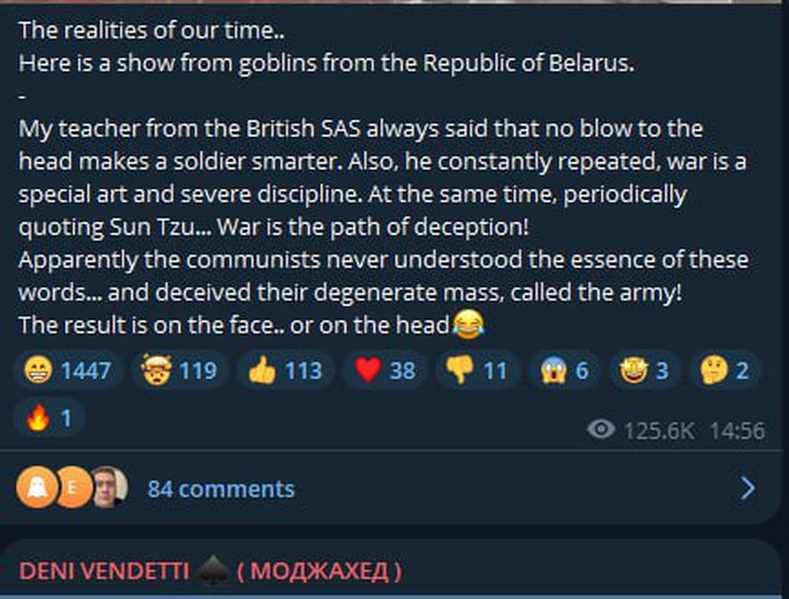
Task: Click the ghost commenter avatar
Action: click(35, 488)
